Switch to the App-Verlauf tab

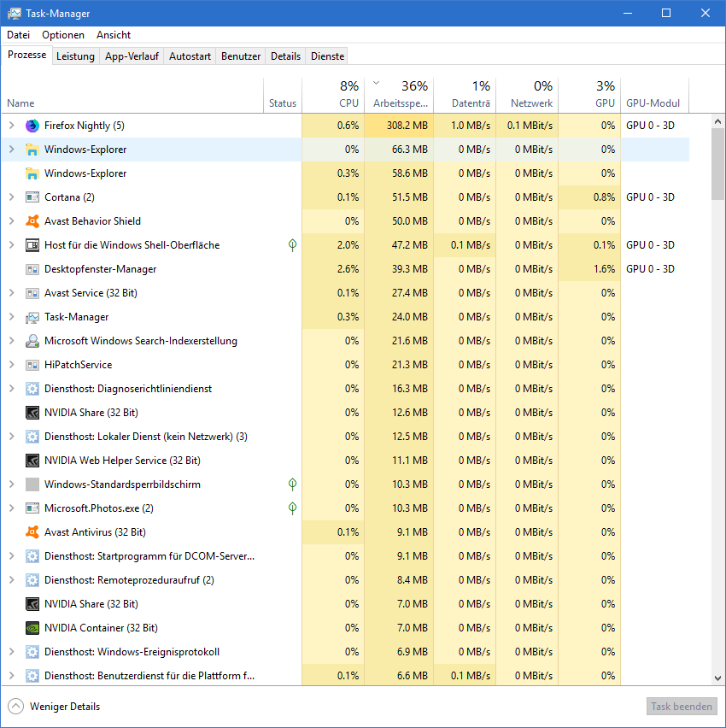tap(132, 56)
